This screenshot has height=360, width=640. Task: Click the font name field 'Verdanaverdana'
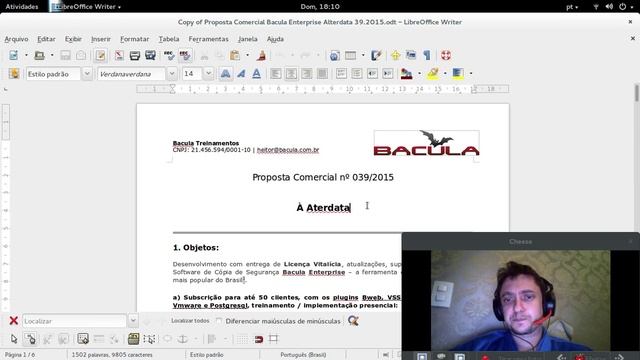(131, 74)
